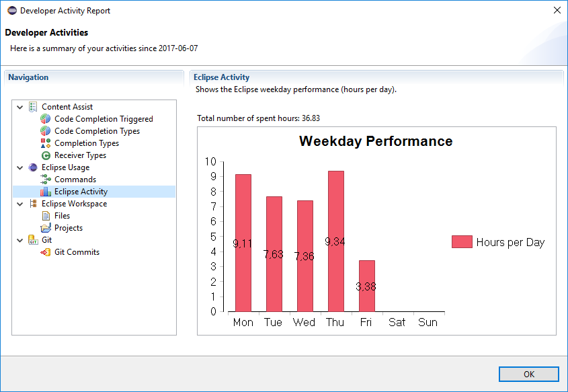Select the Git category label
Viewport: 568px width, 392px height.
coord(47,240)
